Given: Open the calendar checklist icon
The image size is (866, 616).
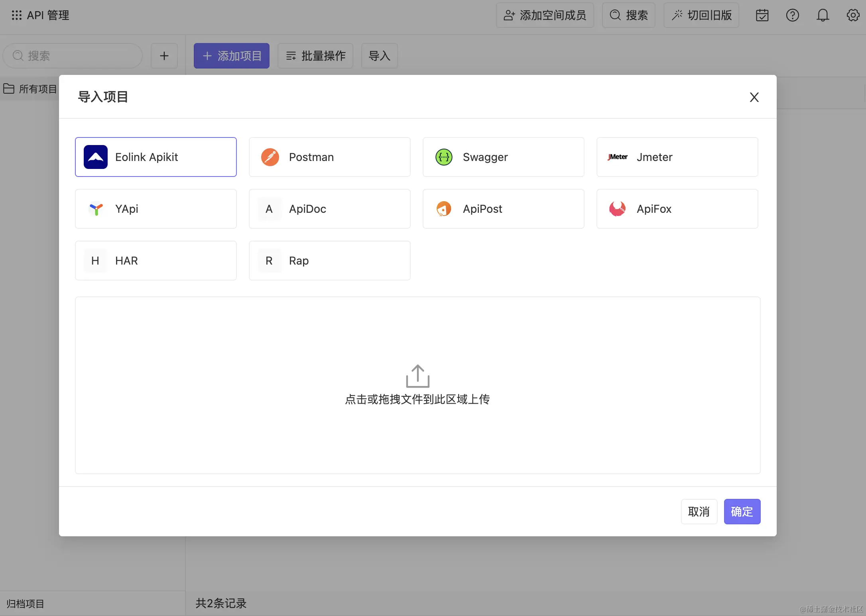Looking at the screenshot, I should (x=762, y=16).
